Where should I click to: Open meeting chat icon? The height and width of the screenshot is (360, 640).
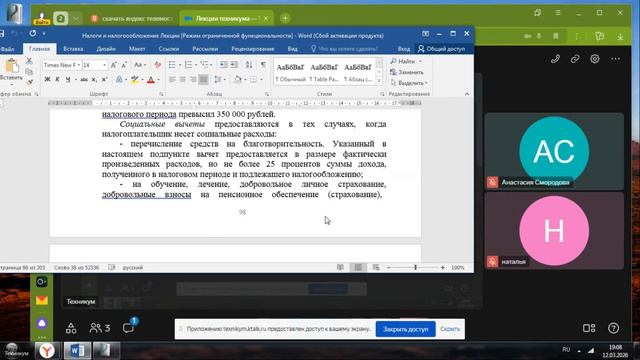coord(128,328)
